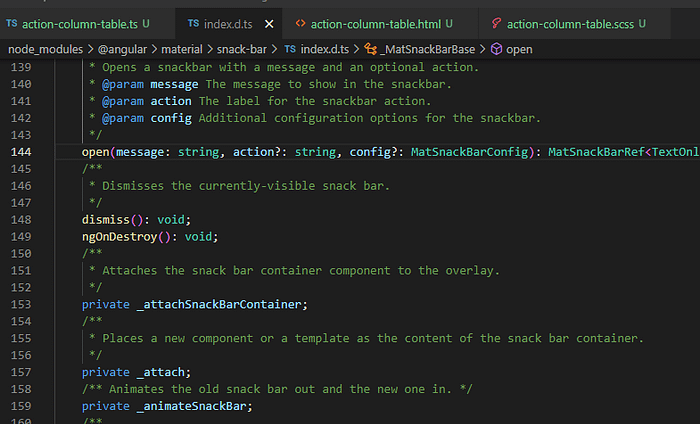Click line number 153 in gutter
This screenshot has height=424, width=700.
[21, 304]
